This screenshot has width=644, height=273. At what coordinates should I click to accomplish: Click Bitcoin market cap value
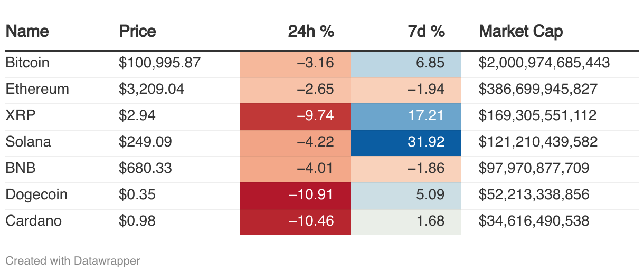click(x=544, y=63)
